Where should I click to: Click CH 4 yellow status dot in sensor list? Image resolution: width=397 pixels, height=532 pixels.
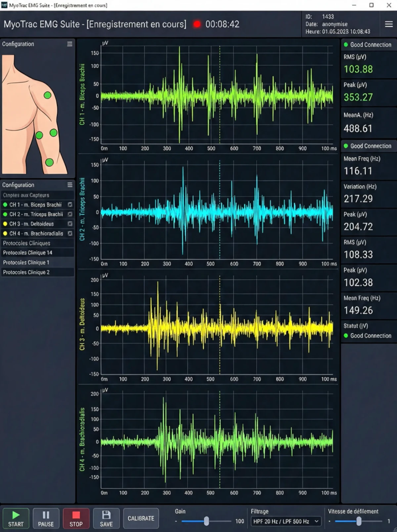click(5, 234)
